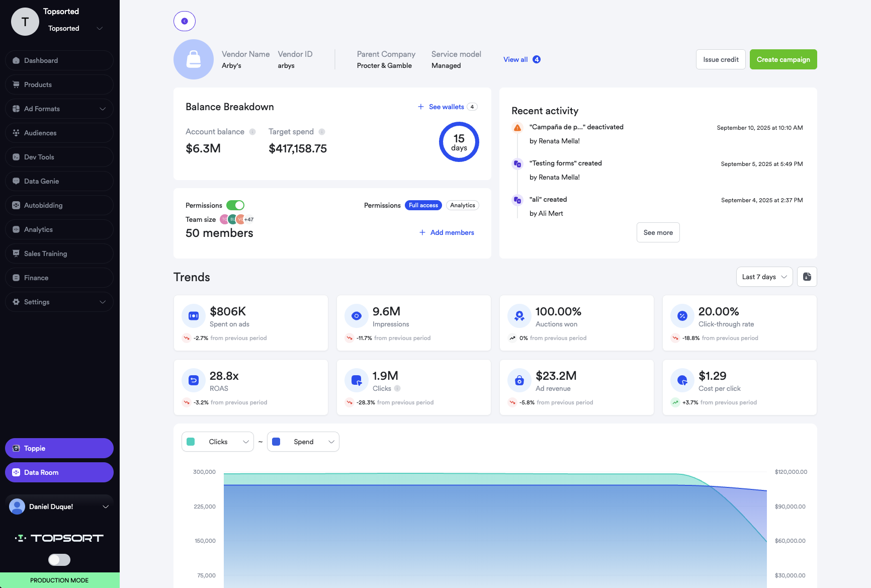
Task: Open the Data Room
Action: pos(59,472)
